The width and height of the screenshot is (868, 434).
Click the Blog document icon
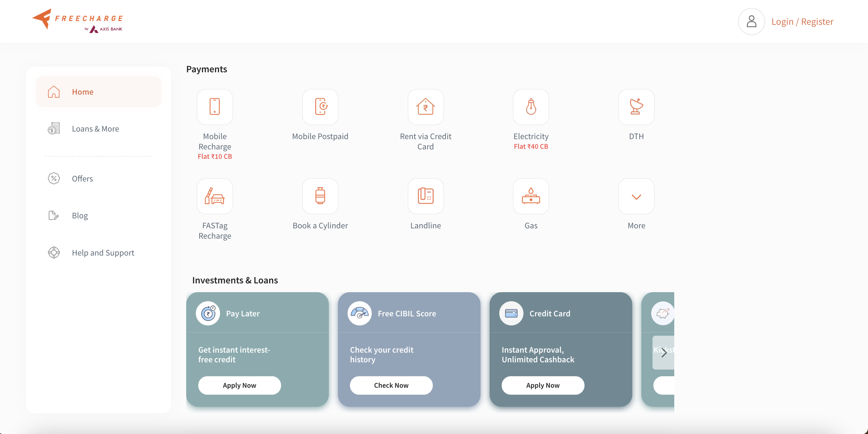click(53, 215)
